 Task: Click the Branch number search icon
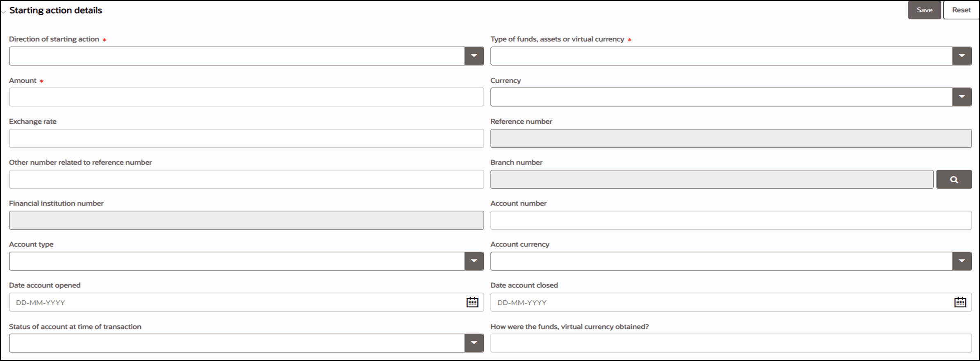point(954,179)
